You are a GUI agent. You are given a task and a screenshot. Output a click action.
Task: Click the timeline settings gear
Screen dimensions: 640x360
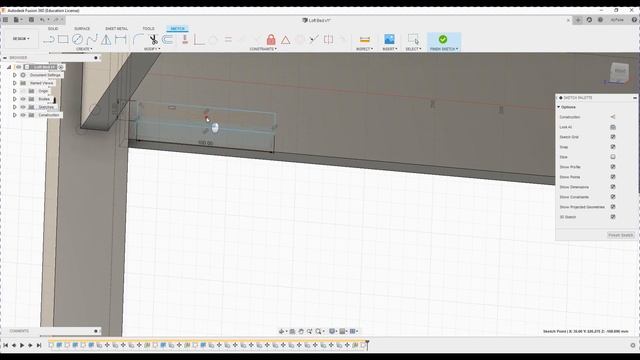click(x=633, y=345)
